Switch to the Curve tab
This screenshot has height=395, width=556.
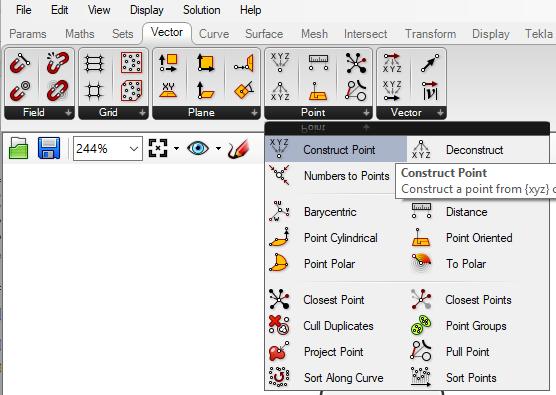point(214,34)
